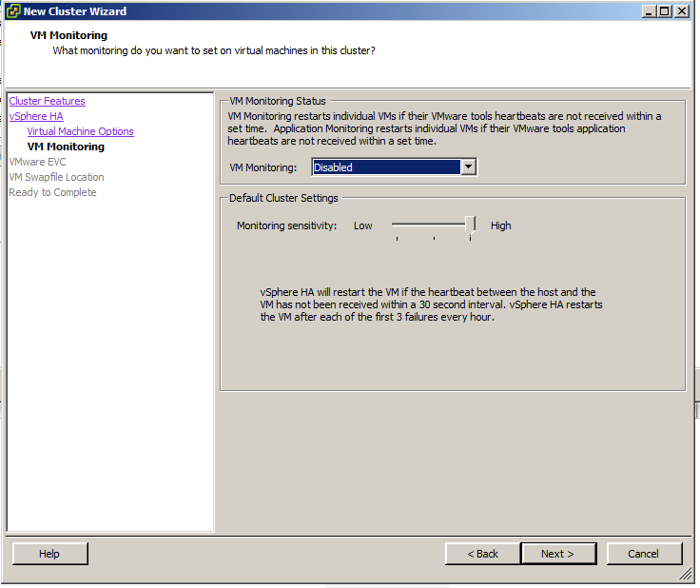700x588 pixels.
Task: Select the VM Swapfile Location step
Action: click(x=56, y=177)
